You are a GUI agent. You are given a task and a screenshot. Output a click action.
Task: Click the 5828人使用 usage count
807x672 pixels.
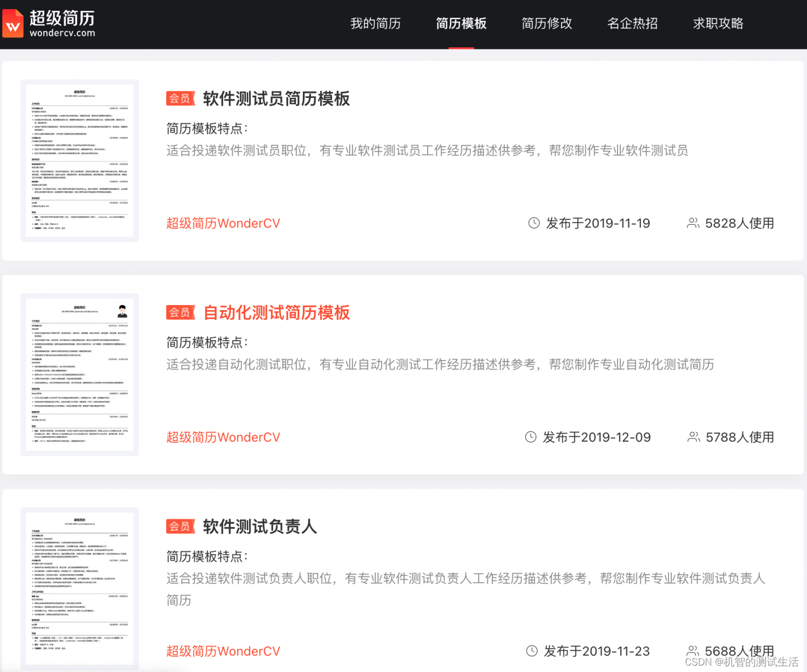(x=740, y=223)
